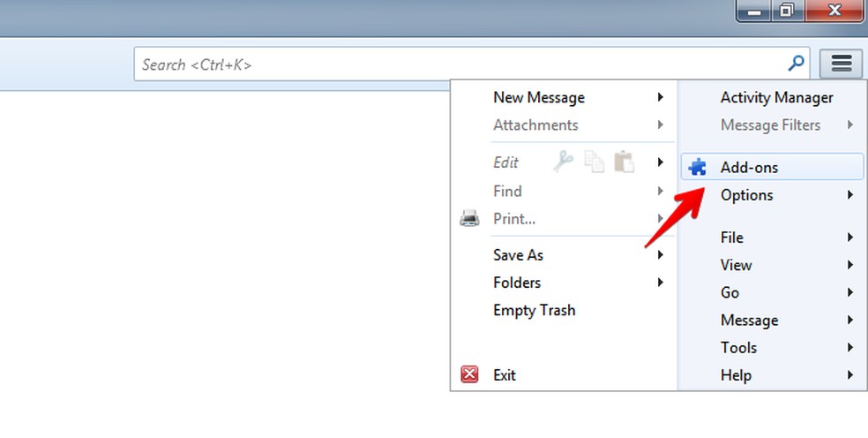
Task: Click the Add-ons puzzle piece icon
Action: pyautogui.click(x=698, y=167)
